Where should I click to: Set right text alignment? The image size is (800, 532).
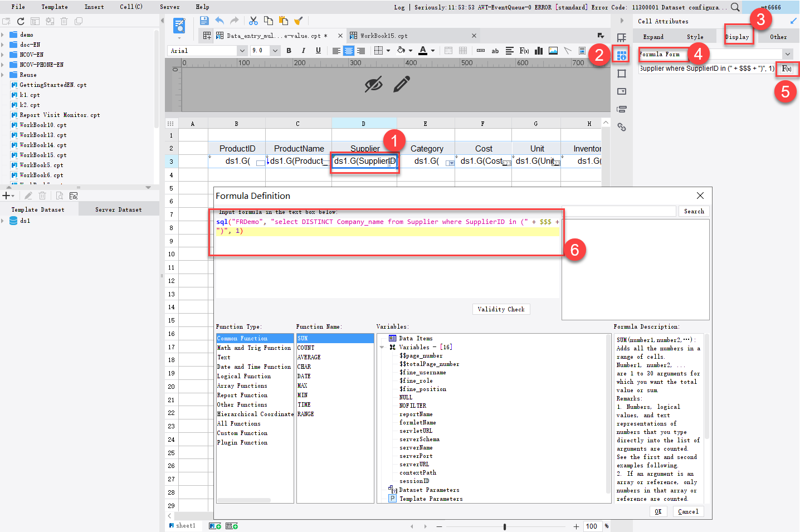(361, 51)
